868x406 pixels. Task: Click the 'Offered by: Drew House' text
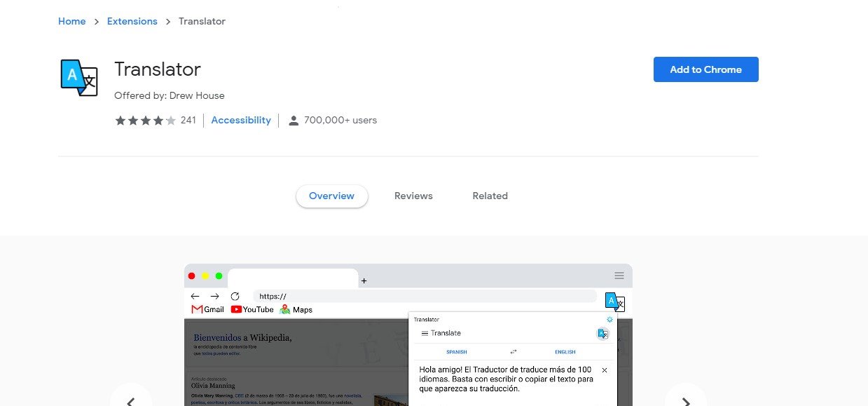pos(170,95)
